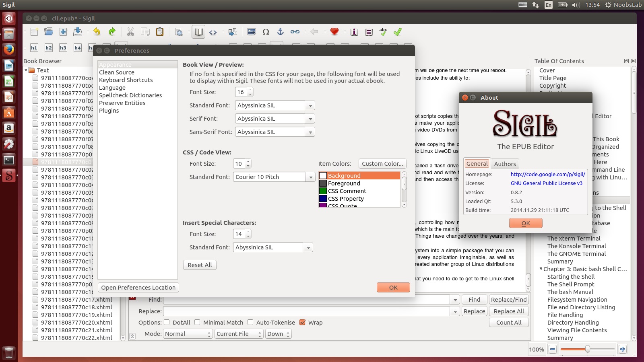This screenshot has width=644, height=362.
Task: Confirm Preferences with OK button
Action: click(x=393, y=288)
